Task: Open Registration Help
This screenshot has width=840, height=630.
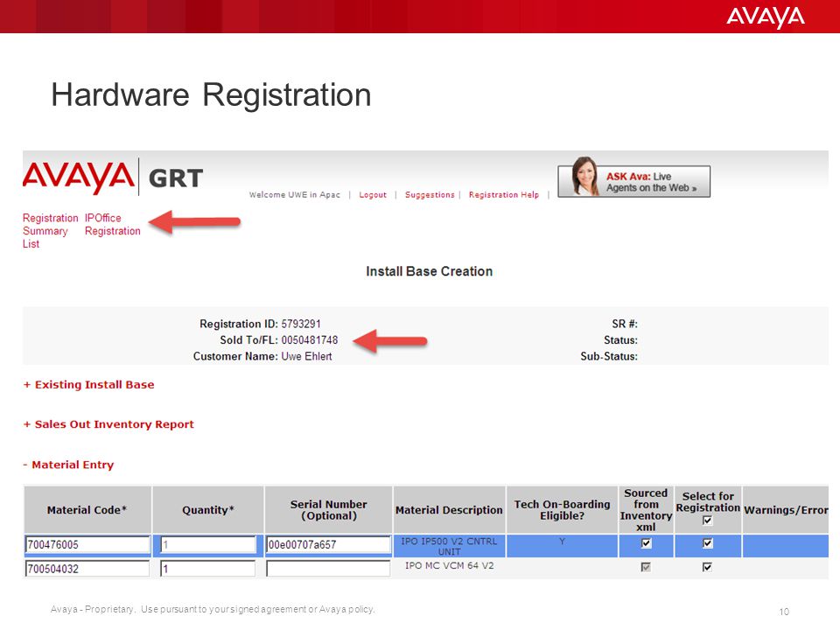Action: point(504,195)
